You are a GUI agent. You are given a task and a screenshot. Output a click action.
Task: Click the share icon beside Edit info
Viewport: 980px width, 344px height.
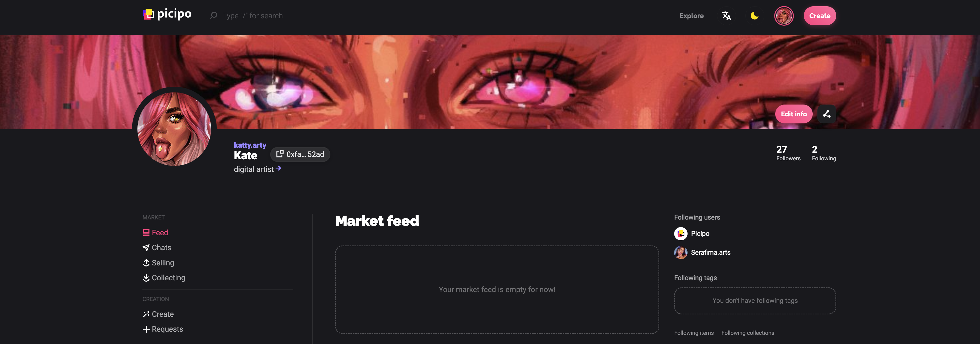(827, 114)
